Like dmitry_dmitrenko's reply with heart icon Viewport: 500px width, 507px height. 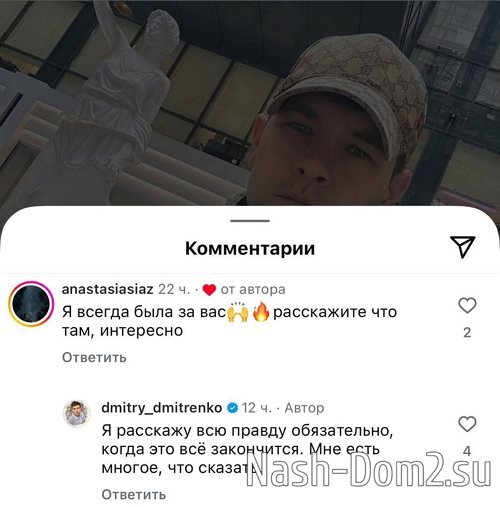pyautogui.click(x=467, y=424)
